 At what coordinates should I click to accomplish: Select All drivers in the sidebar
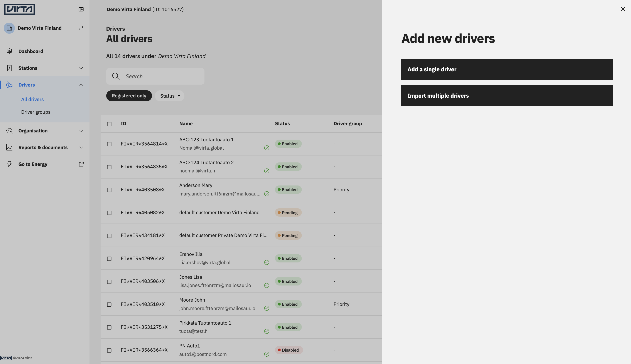[32, 99]
